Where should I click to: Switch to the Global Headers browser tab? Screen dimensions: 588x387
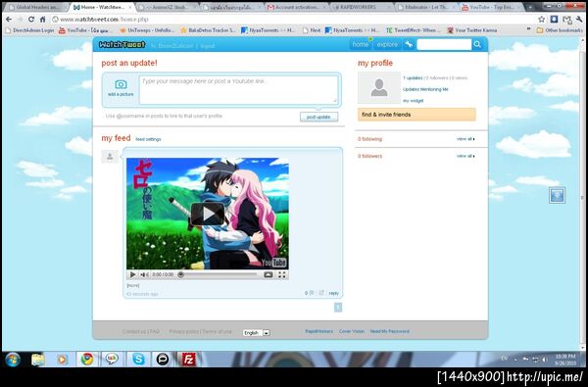(36, 7)
